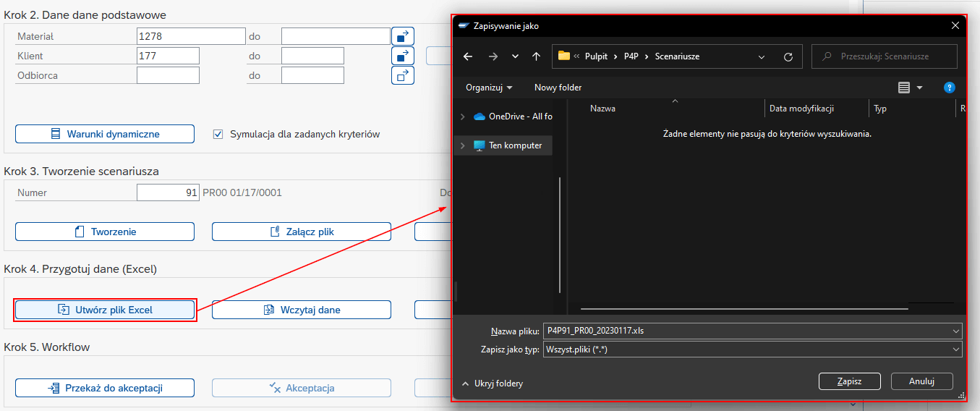The width and height of the screenshot is (980, 411).
Task: Click the Przekaż do akceptacji button
Action: click(x=105, y=388)
